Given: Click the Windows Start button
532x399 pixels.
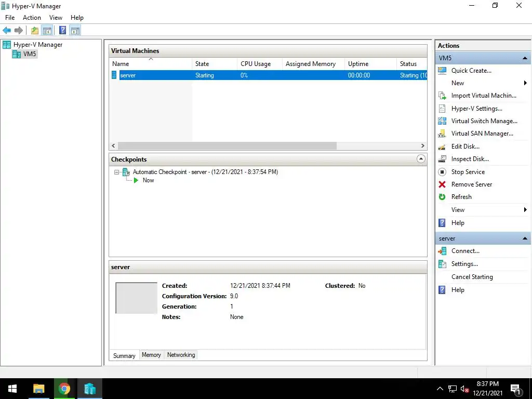Looking at the screenshot, I should (12, 389).
